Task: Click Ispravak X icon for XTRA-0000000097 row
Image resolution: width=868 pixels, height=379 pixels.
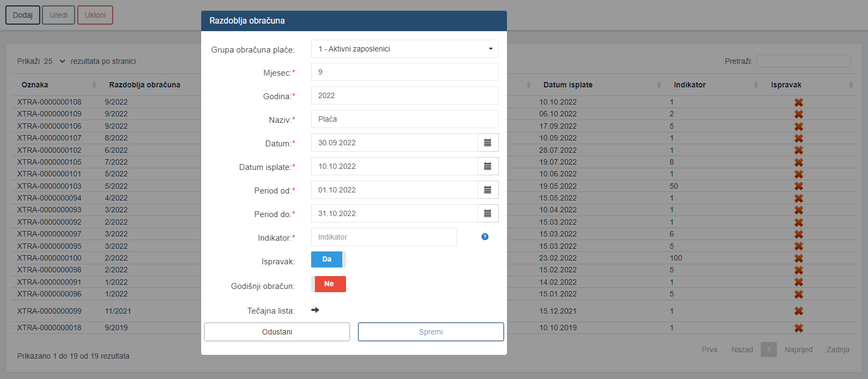Action: [799, 234]
